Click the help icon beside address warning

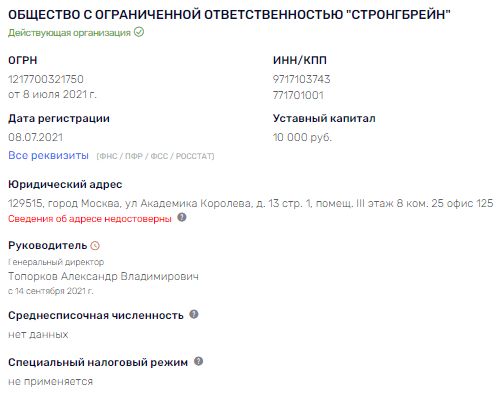click(182, 218)
